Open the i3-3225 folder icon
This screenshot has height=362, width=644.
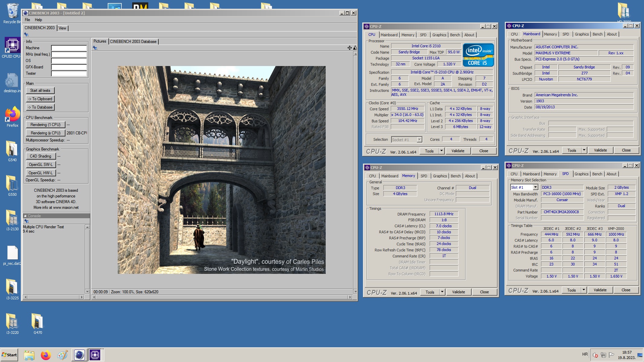12,290
